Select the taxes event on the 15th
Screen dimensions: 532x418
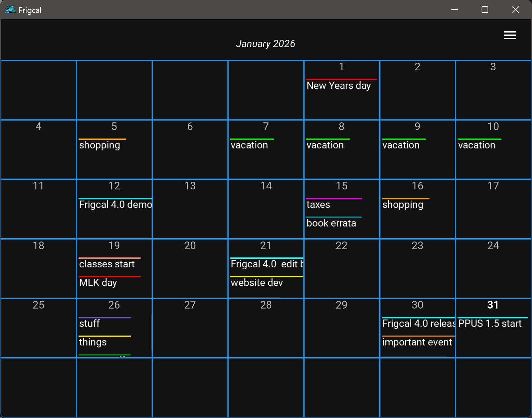click(x=318, y=205)
